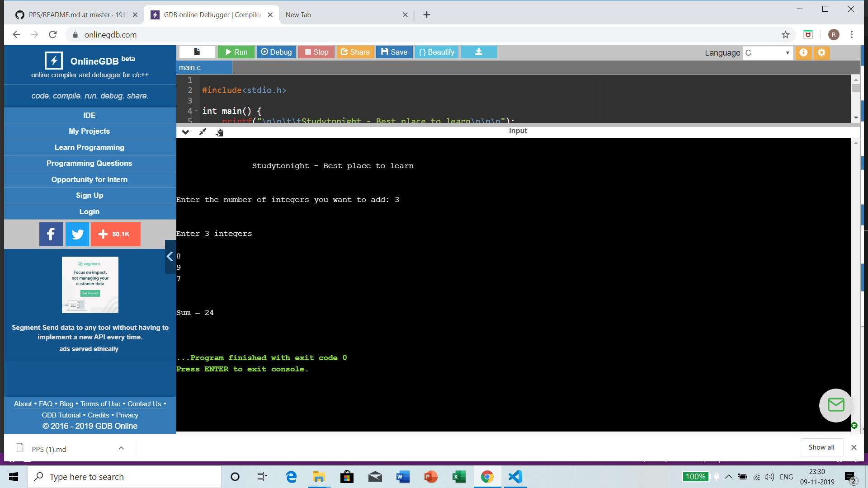Share on Facebook icon
This screenshot has height=488, width=868.
click(x=51, y=234)
